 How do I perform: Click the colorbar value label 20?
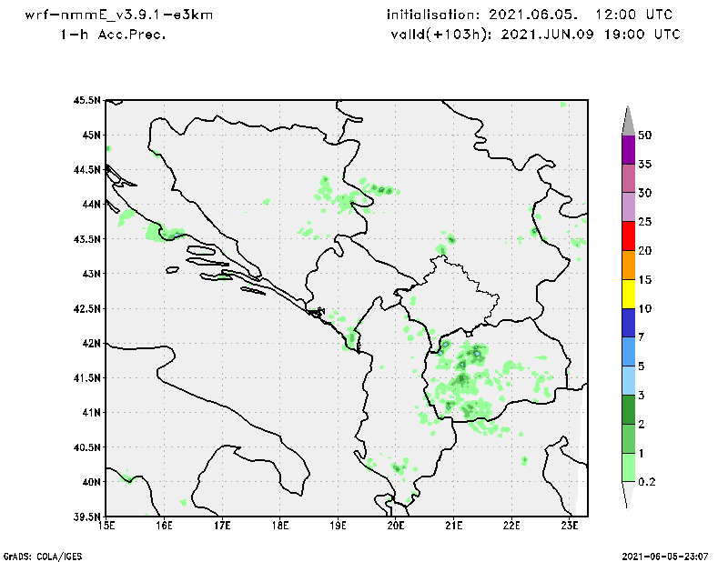click(645, 251)
